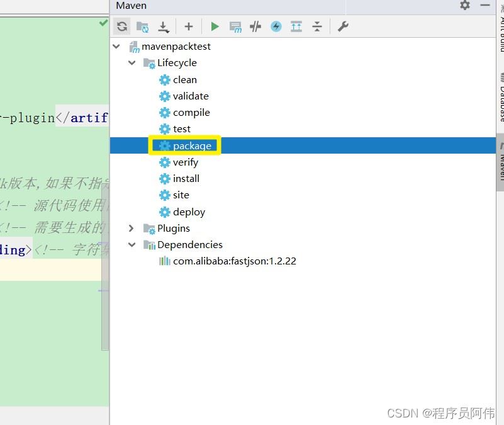This screenshot has height=425, width=504.
Task: Select the verify lifecycle phase
Action: [186, 162]
